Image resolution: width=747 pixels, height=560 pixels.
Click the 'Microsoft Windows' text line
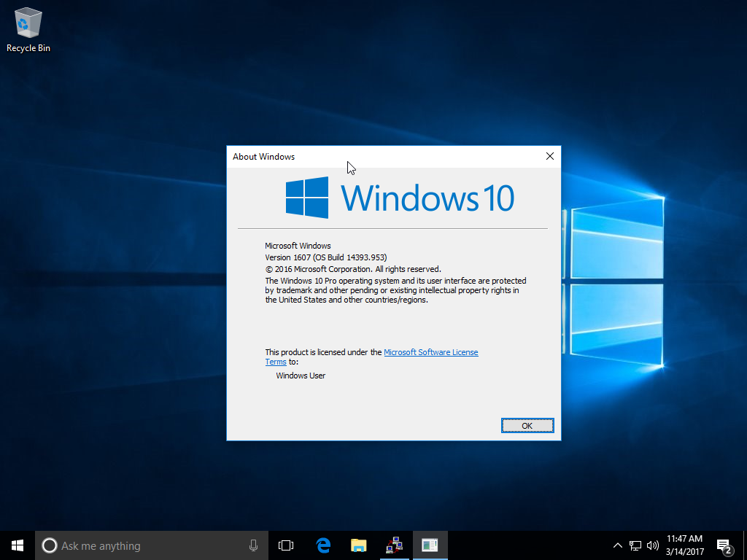click(x=298, y=246)
